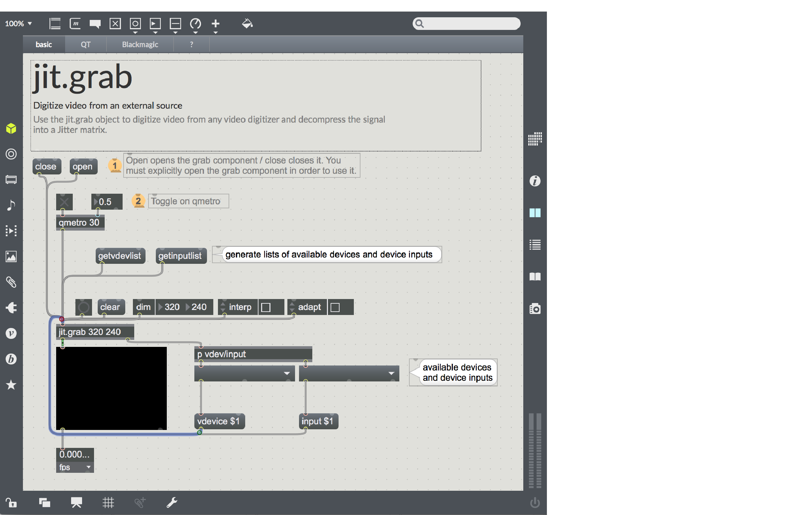Click the open message box
The height and width of the screenshot is (515, 812).
point(84,166)
